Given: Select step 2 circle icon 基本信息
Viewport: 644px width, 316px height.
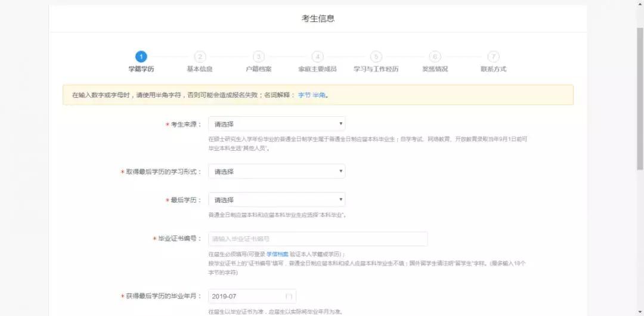Looking at the screenshot, I should pyautogui.click(x=200, y=57).
